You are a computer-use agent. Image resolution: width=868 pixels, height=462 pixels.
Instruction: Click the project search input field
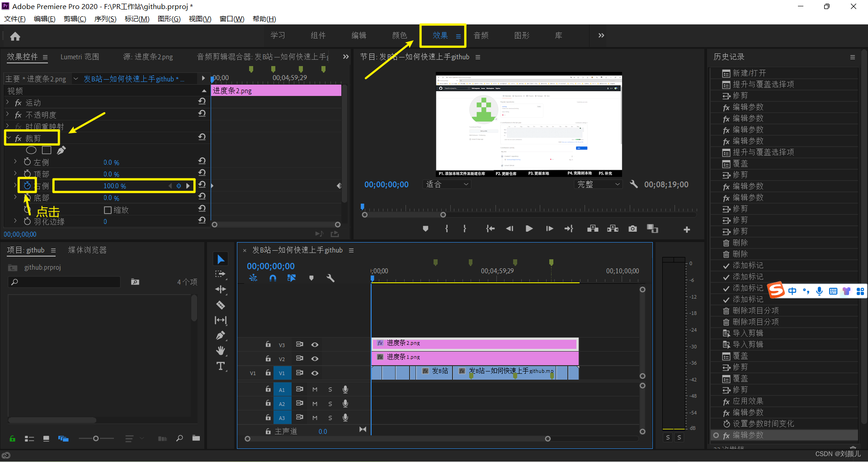tap(65, 282)
